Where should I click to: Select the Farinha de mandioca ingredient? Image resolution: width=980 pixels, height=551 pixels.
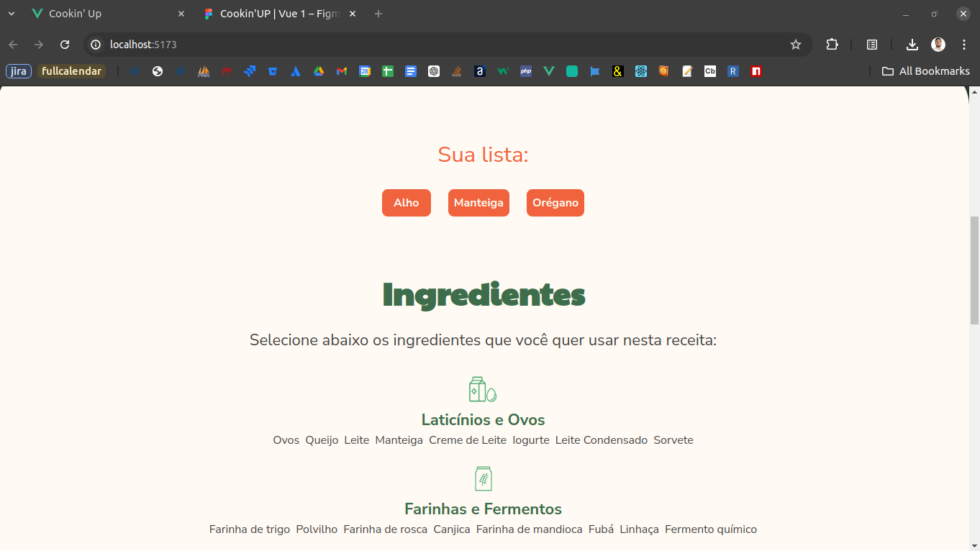pos(530,529)
